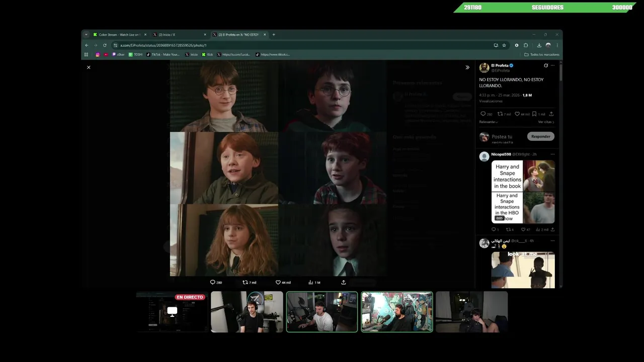This screenshot has height=362, width=644.
Task: Reply to Nicopsi598 comment icon
Action: click(x=495, y=230)
